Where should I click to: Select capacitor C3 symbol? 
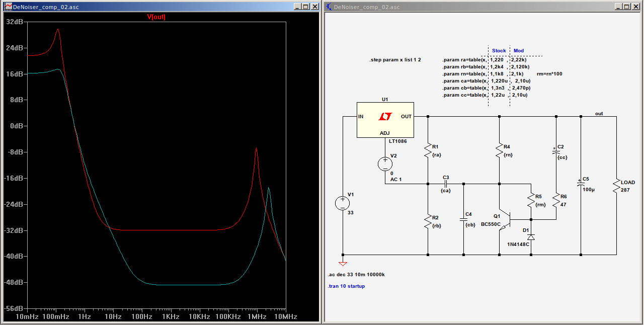click(446, 183)
